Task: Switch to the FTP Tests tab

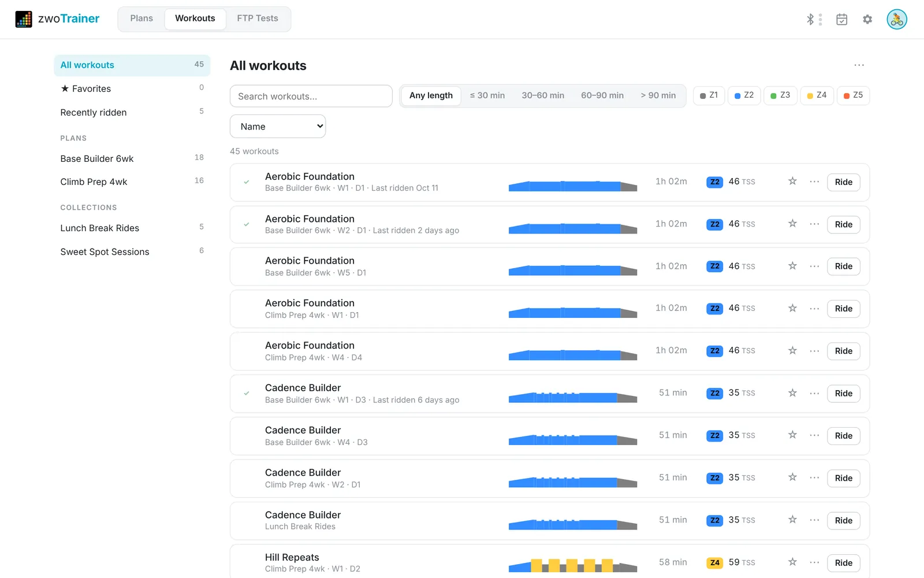Action: pos(258,18)
